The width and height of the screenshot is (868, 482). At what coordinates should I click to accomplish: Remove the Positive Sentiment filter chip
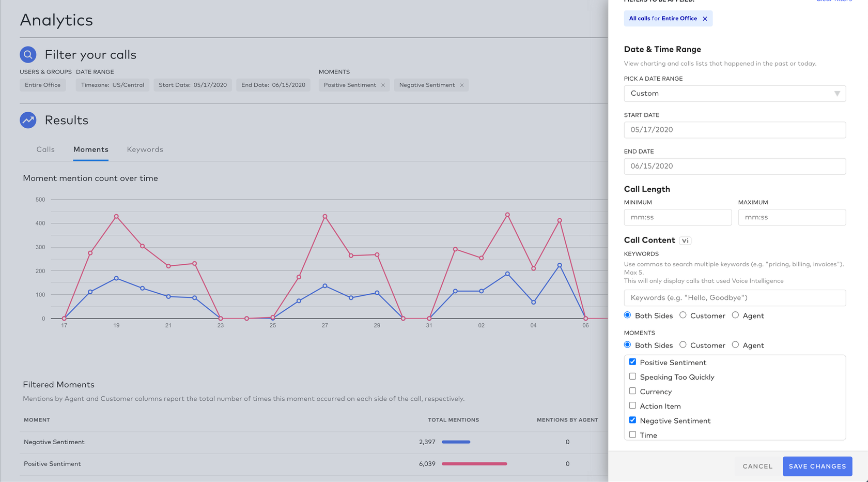coord(383,85)
